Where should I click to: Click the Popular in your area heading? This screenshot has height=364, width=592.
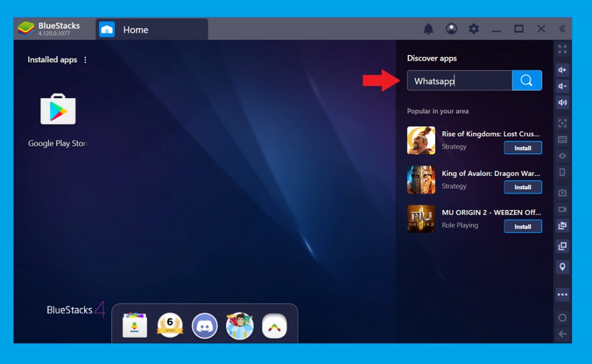pyautogui.click(x=437, y=111)
